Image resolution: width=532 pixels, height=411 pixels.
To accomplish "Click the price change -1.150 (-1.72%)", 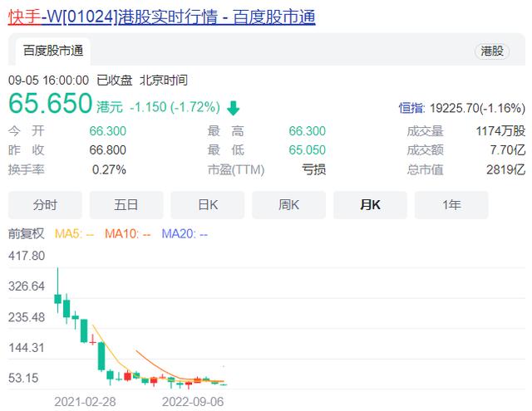I will (x=175, y=107).
